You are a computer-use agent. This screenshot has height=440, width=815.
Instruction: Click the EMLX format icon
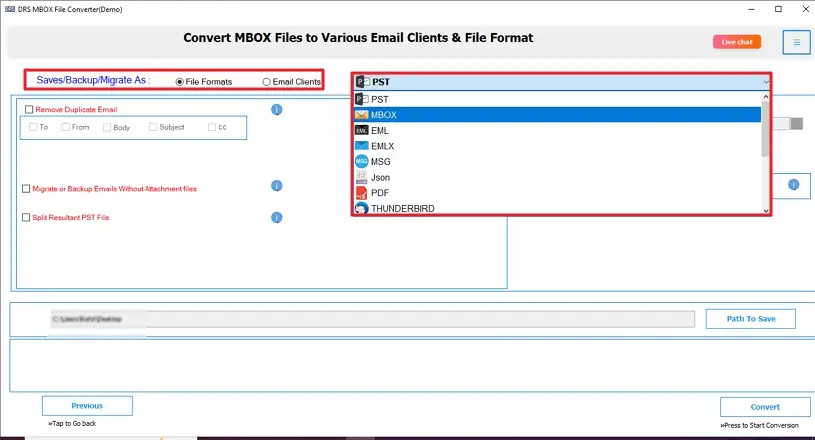362,146
